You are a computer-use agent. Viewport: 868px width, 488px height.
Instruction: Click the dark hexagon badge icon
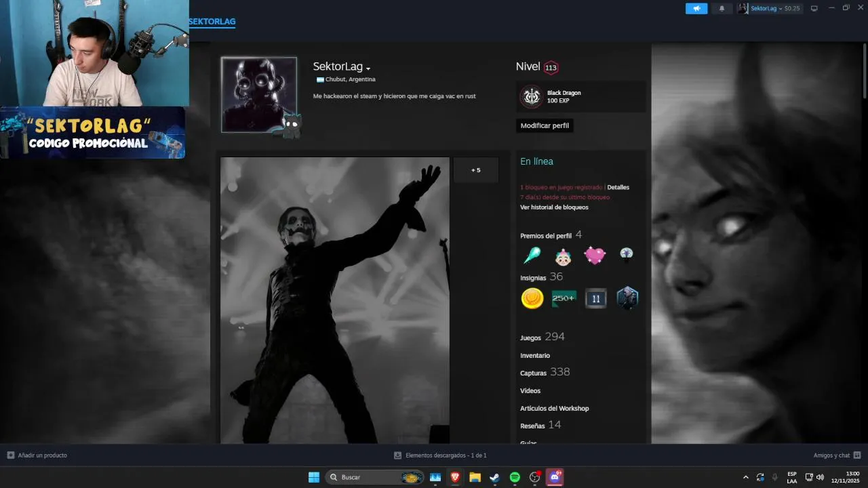[x=627, y=298]
